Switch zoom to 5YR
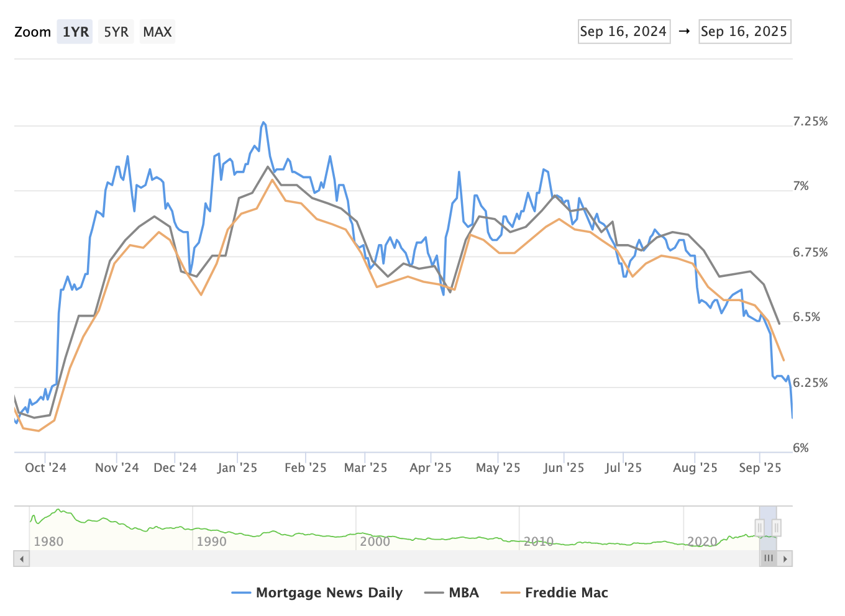The height and width of the screenshot is (616, 845). [x=116, y=32]
